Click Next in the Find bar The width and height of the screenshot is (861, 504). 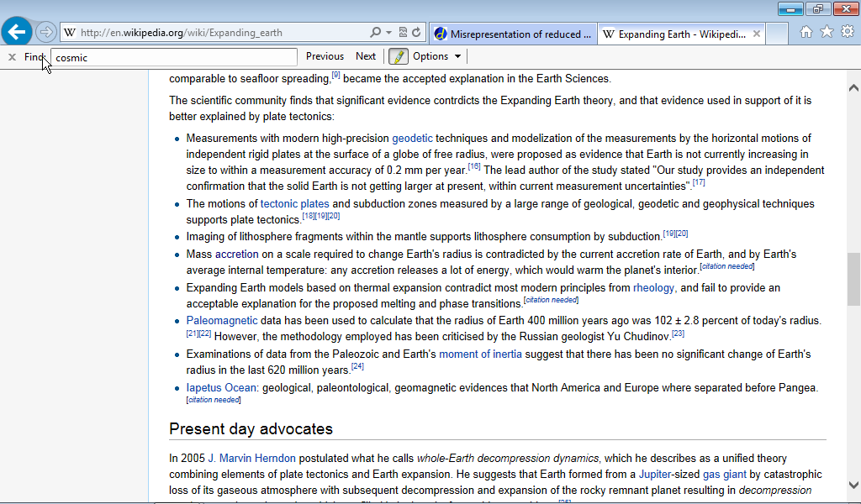pyautogui.click(x=366, y=56)
